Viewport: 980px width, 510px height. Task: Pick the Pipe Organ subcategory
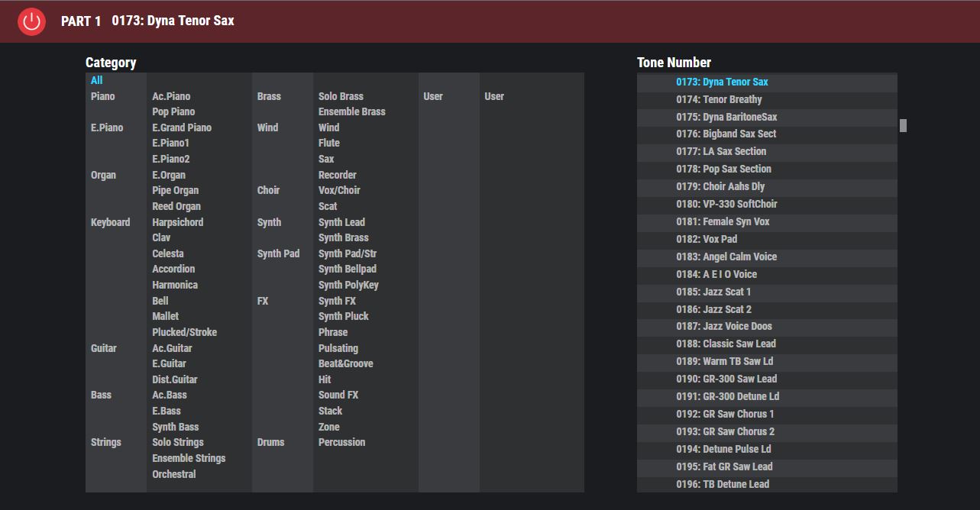click(175, 190)
